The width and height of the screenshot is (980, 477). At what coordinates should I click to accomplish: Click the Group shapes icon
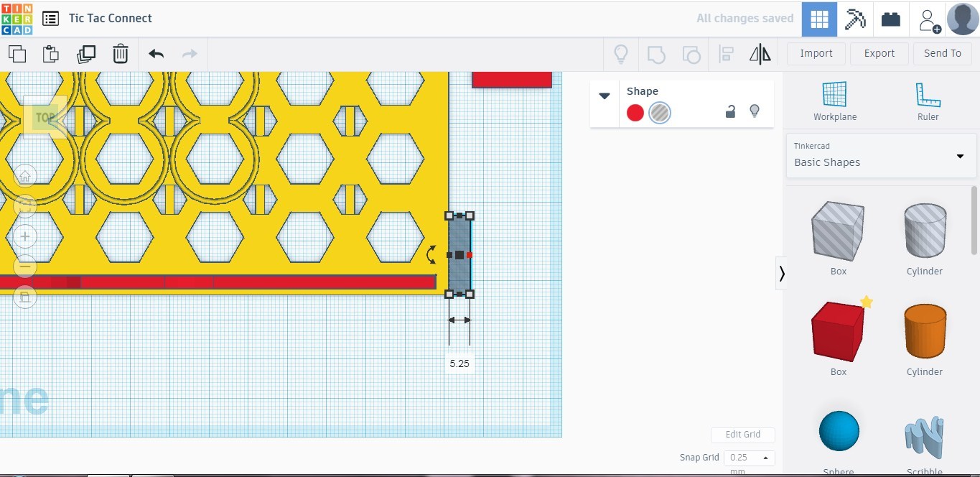[x=655, y=53]
